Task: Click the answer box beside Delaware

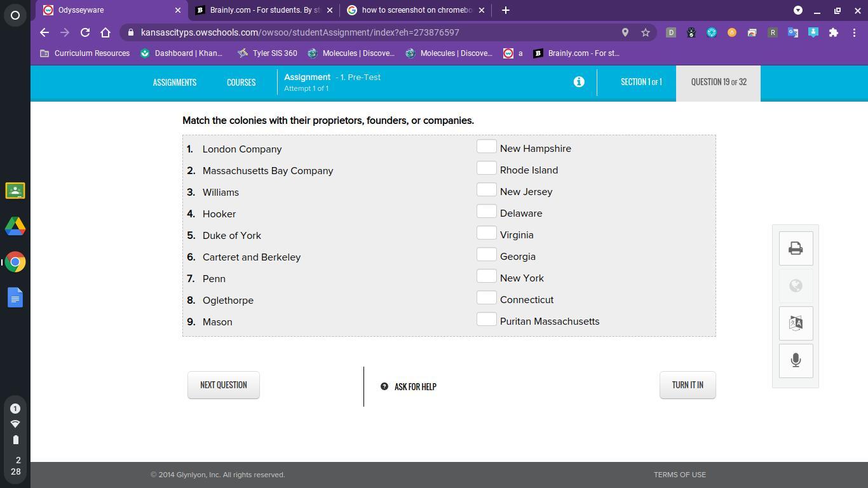Action: (x=487, y=212)
